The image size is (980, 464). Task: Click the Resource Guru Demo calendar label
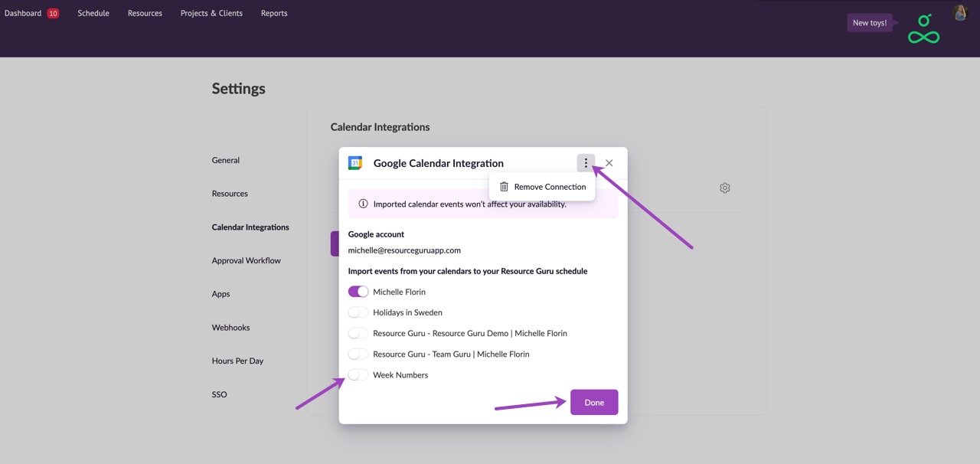[x=470, y=333]
